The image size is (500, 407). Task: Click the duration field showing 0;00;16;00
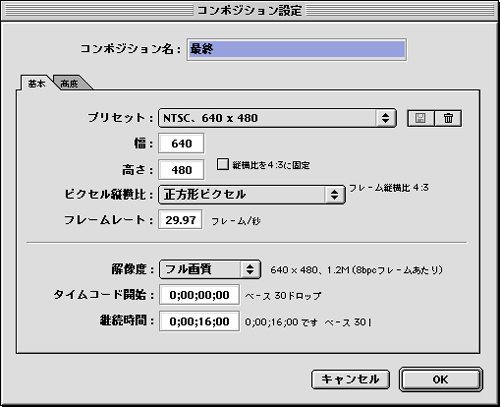coord(199,322)
